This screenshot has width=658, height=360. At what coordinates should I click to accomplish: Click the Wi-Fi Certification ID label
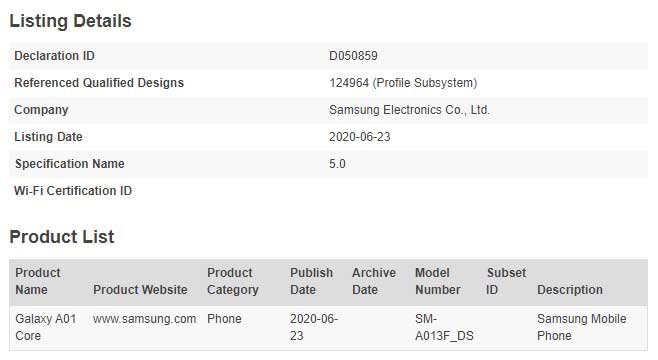(x=73, y=191)
